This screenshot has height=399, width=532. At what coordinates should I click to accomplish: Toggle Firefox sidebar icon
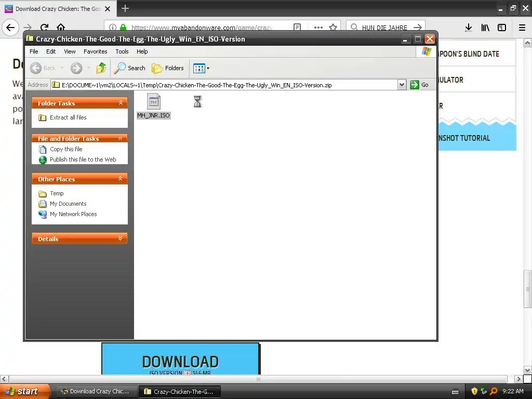click(x=502, y=28)
